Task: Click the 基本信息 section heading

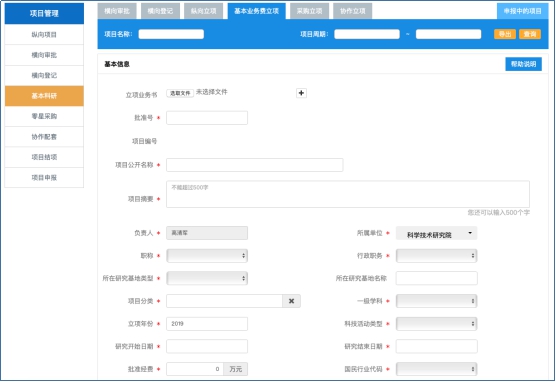Action: point(117,64)
